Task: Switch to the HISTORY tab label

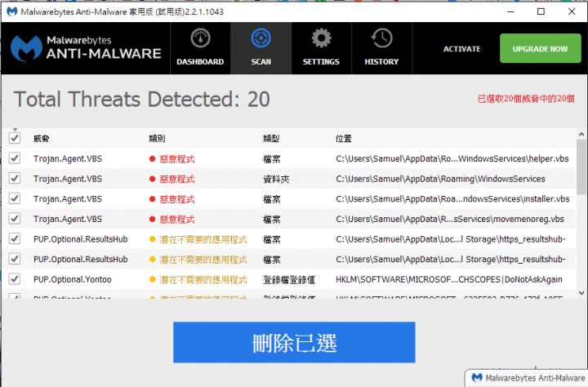Action: [381, 62]
